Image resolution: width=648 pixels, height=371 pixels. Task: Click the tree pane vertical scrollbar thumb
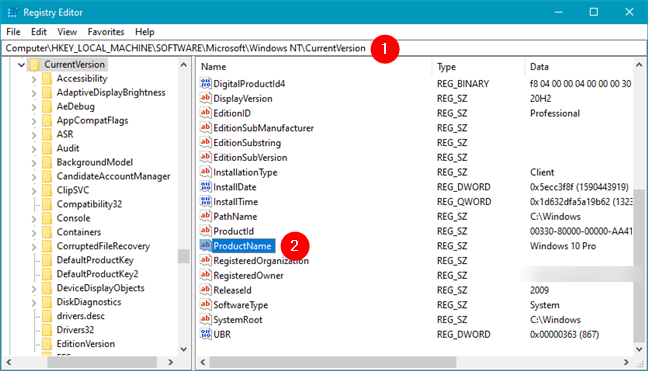pyautogui.click(x=184, y=256)
